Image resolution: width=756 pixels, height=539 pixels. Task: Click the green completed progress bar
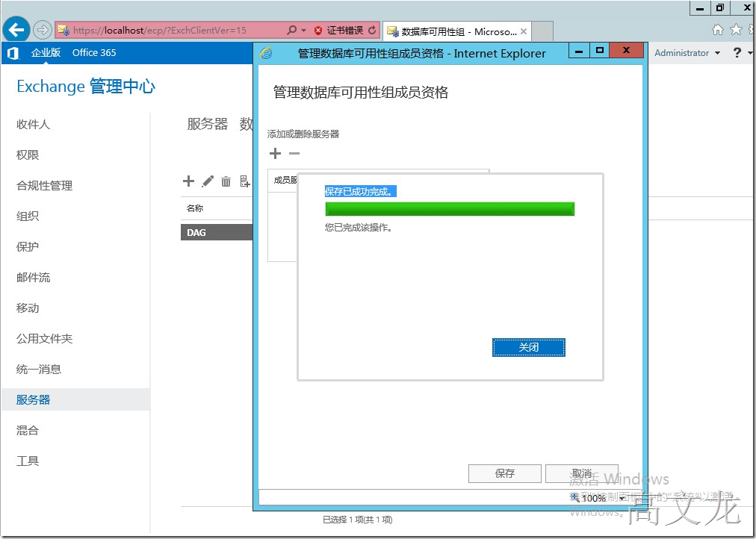tap(450, 209)
